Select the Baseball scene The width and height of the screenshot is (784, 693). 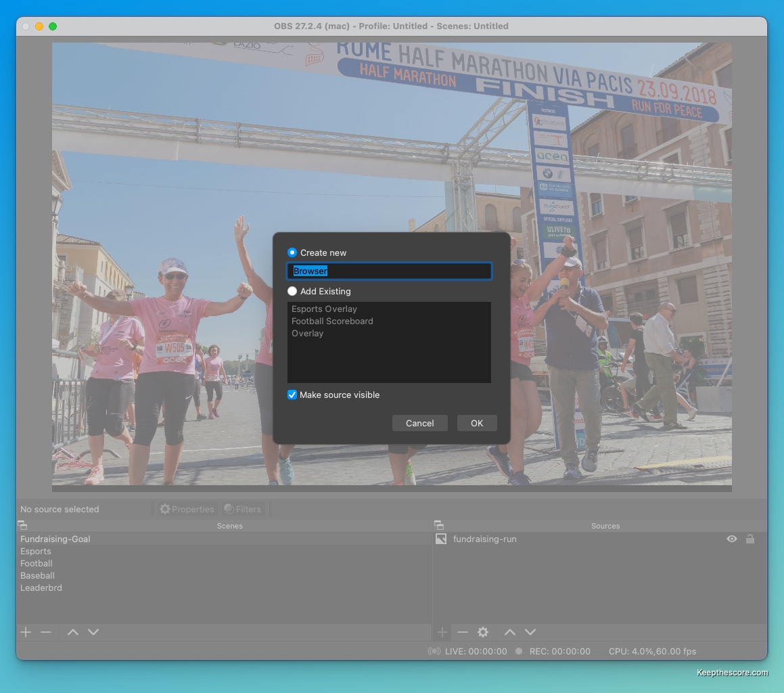(224, 575)
